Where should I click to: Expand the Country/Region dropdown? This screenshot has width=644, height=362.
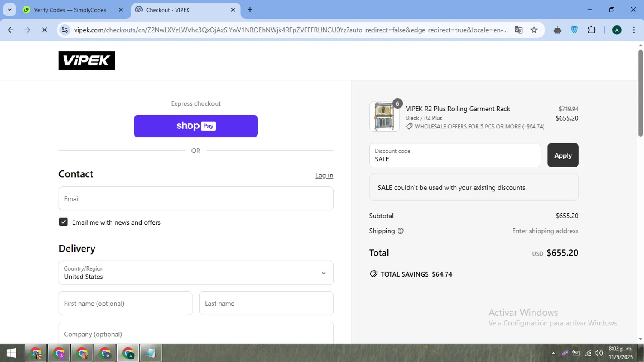tap(196, 273)
